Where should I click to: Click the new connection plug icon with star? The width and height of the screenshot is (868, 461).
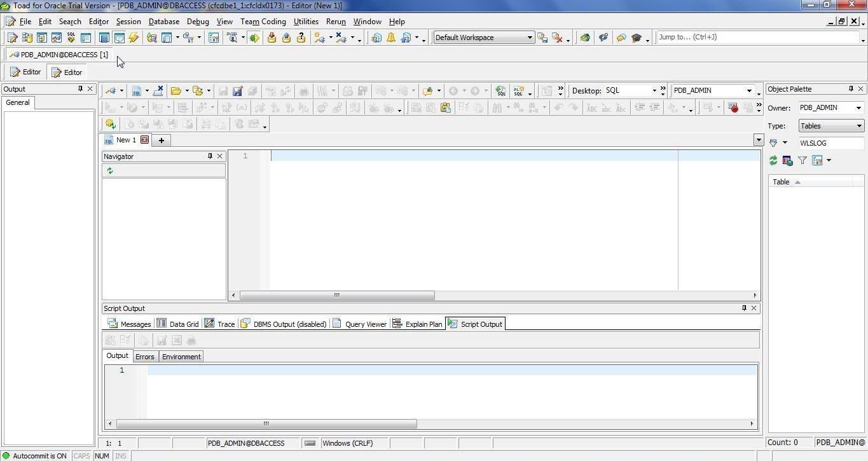[x=319, y=38]
